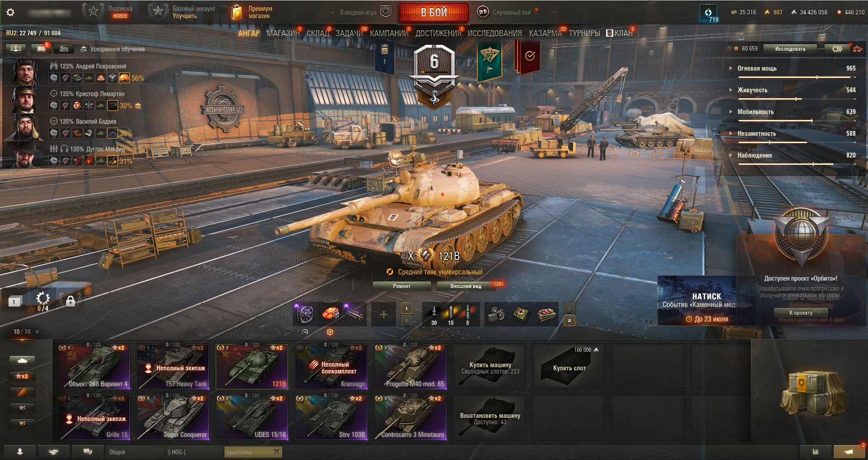Open the settings gear menu

click(x=10, y=12)
